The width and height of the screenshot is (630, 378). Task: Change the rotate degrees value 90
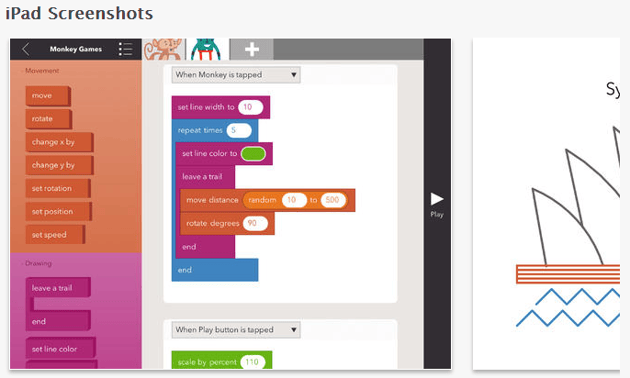click(x=255, y=223)
